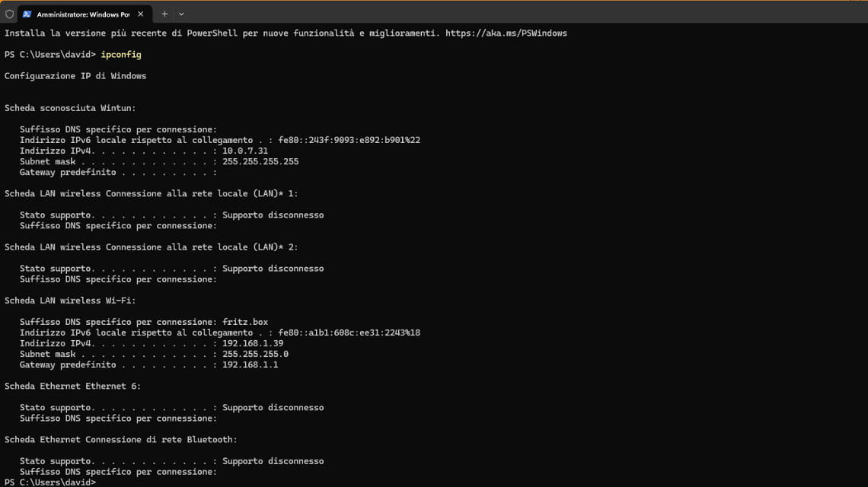Select the subnet mask 255.255.255.0
Image resolution: width=868 pixels, height=487 pixels.
(255, 354)
